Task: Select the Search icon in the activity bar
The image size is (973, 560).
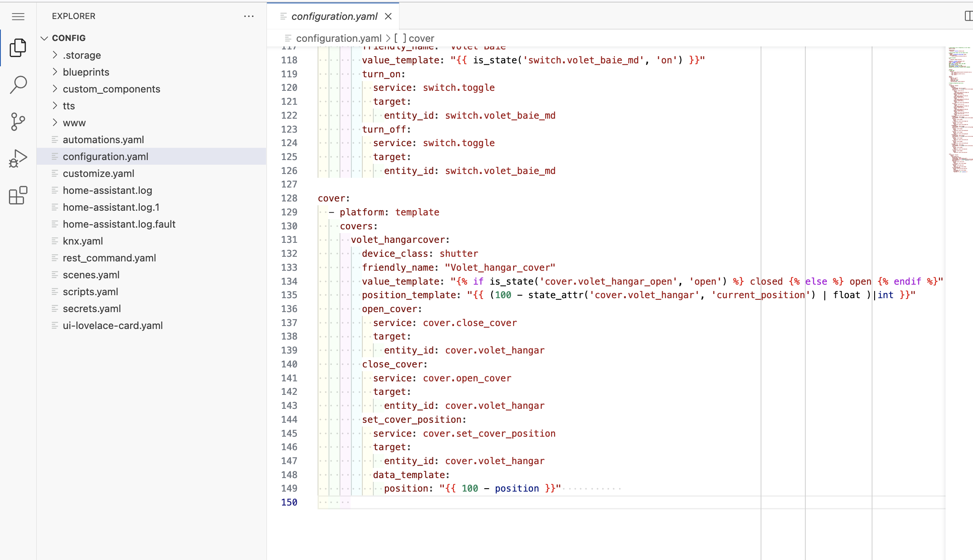Action: [18, 84]
